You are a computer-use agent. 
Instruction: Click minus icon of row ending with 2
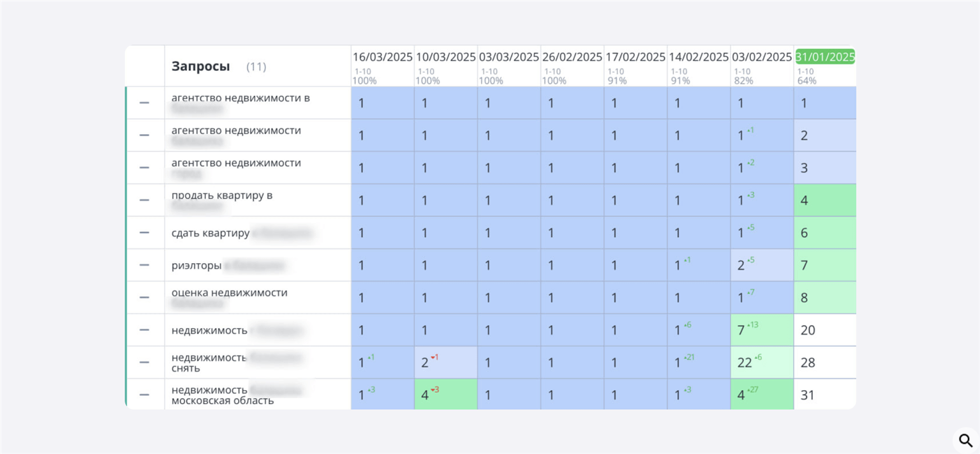tap(144, 135)
